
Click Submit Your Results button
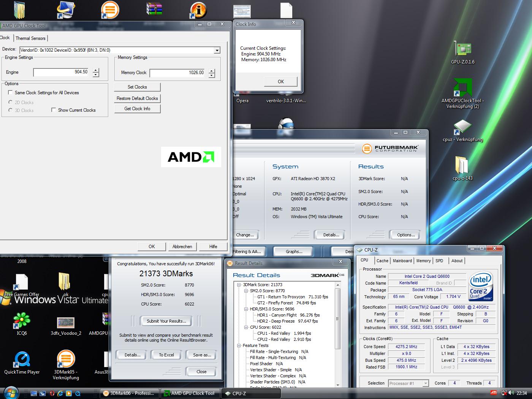pyautogui.click(x=166, y=321)
